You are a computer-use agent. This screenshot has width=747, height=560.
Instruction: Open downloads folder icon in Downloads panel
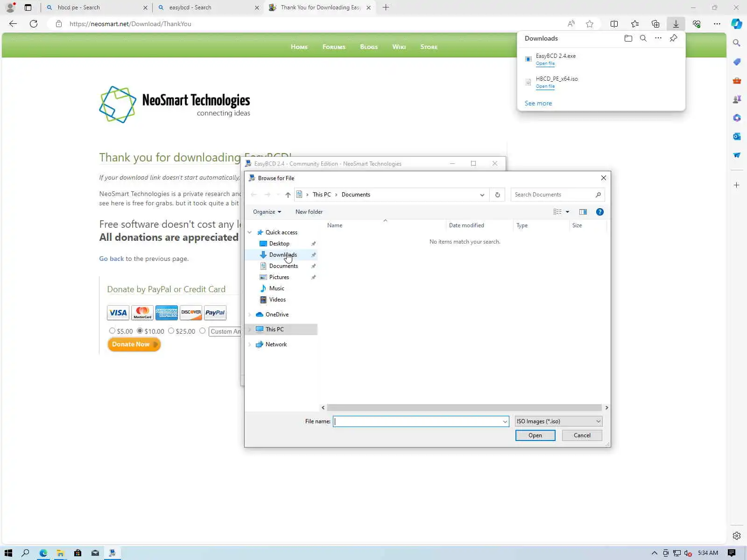[628, 38]
